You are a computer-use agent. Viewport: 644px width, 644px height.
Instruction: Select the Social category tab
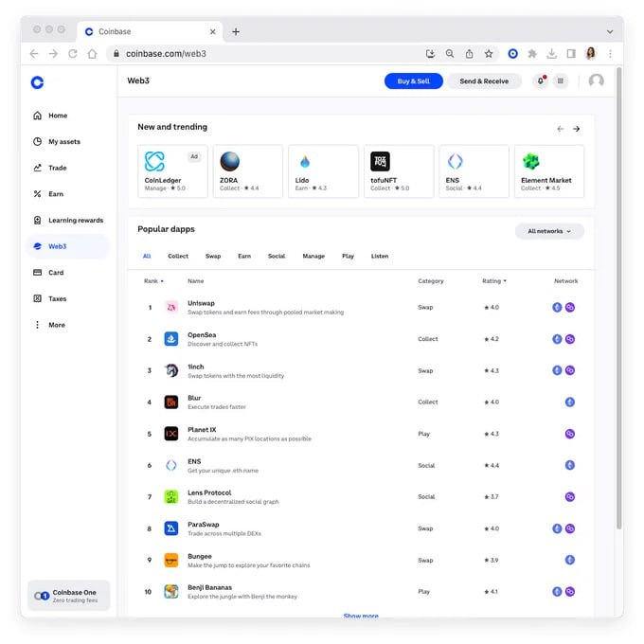pyautogui.click(x=277, y=256)
